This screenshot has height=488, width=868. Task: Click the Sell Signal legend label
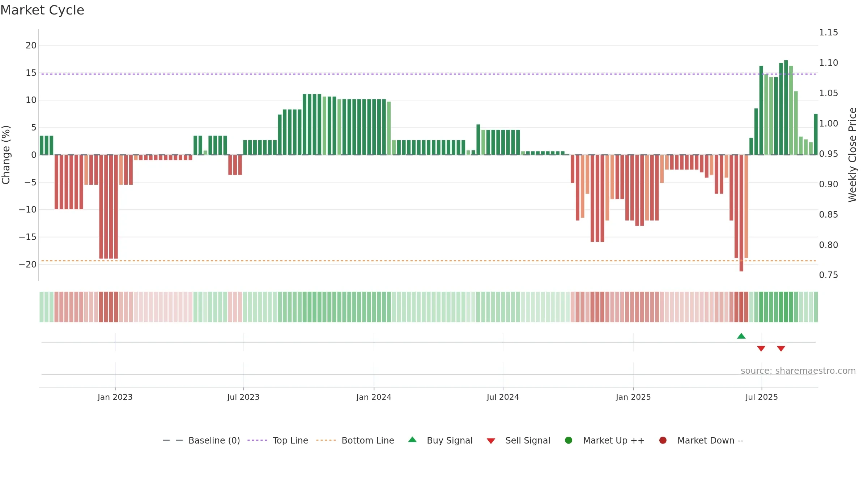coord(528,440)
